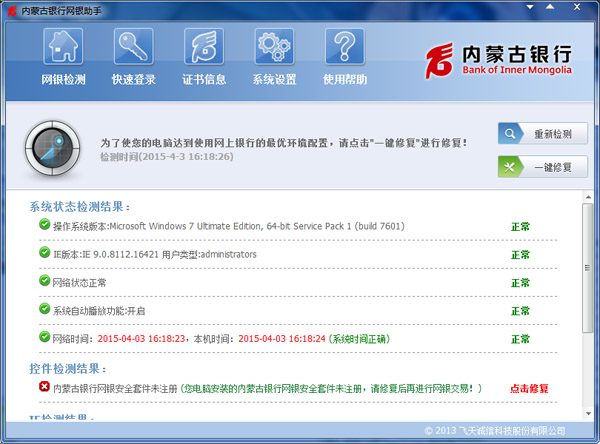Image resolution: width=600 pixels, height=444 pixels.
Task: Click the 内蒙古银行网银助手 title text
Action: tap(61, 11)
